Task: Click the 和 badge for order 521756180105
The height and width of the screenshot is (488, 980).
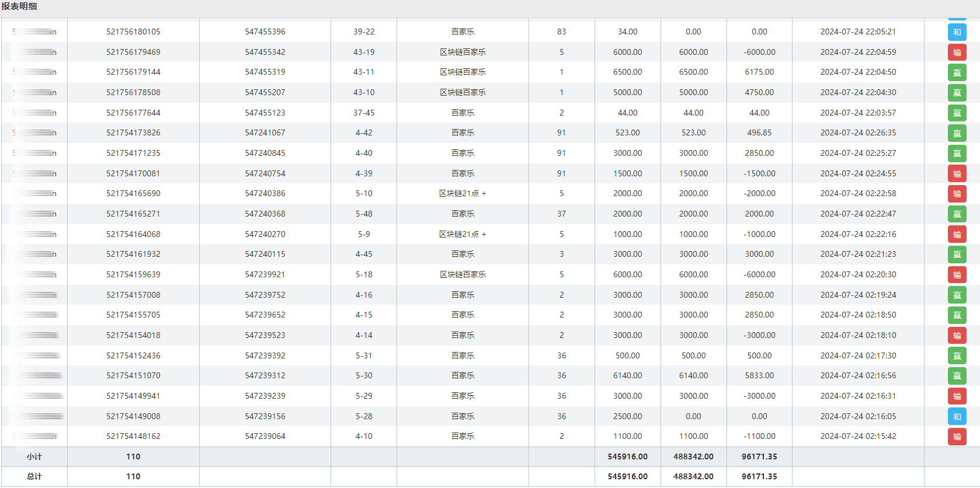Action: [x=957, y=32]
